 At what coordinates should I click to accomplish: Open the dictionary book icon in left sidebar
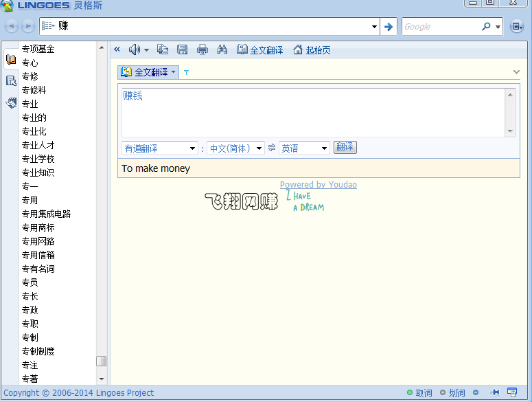coord(11,60)
